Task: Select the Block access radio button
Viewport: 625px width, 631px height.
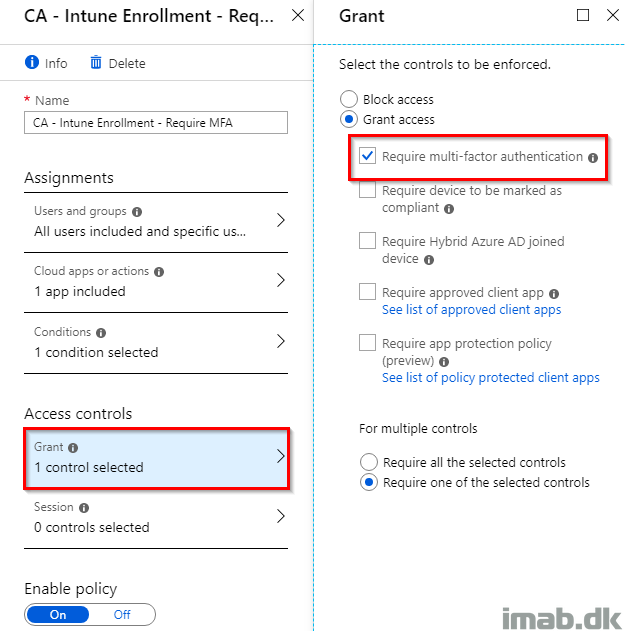Action: click(x=349, y=99)
